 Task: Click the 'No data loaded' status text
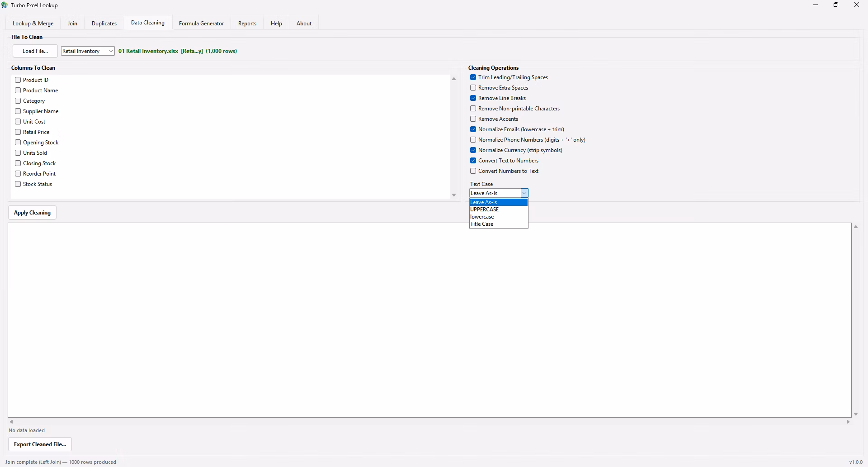coord(27,430)
